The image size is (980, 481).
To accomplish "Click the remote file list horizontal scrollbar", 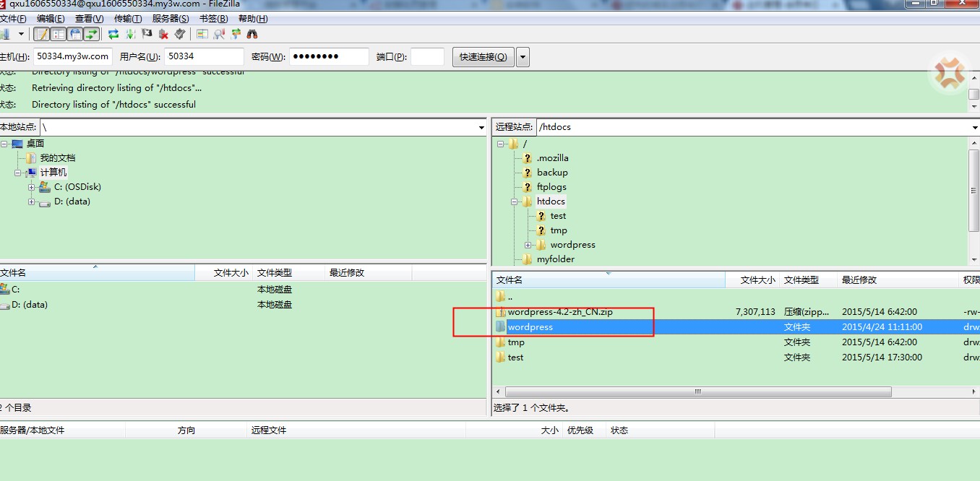I will tap(697, 392).
